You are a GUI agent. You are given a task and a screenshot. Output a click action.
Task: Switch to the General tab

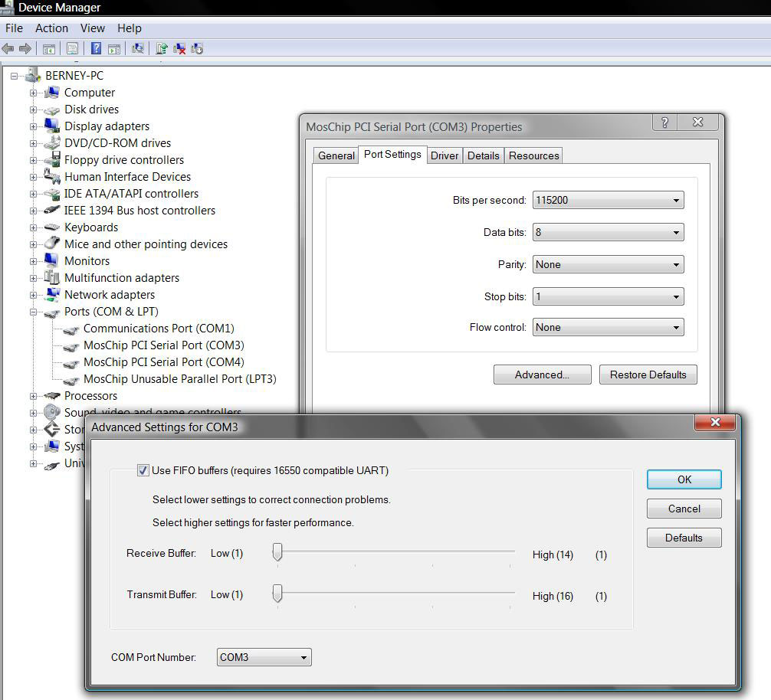point(336,155)
